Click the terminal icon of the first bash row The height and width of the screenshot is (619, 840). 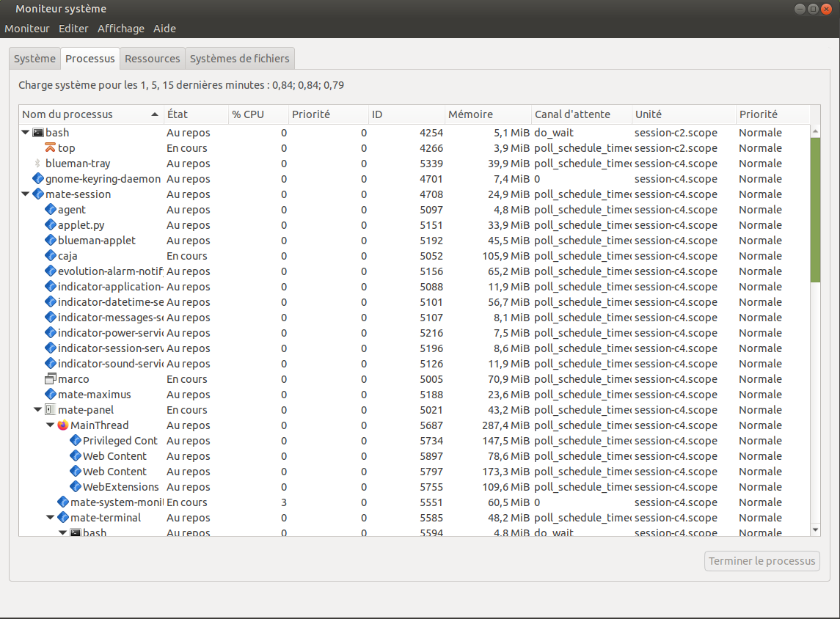tap(38, 133)
